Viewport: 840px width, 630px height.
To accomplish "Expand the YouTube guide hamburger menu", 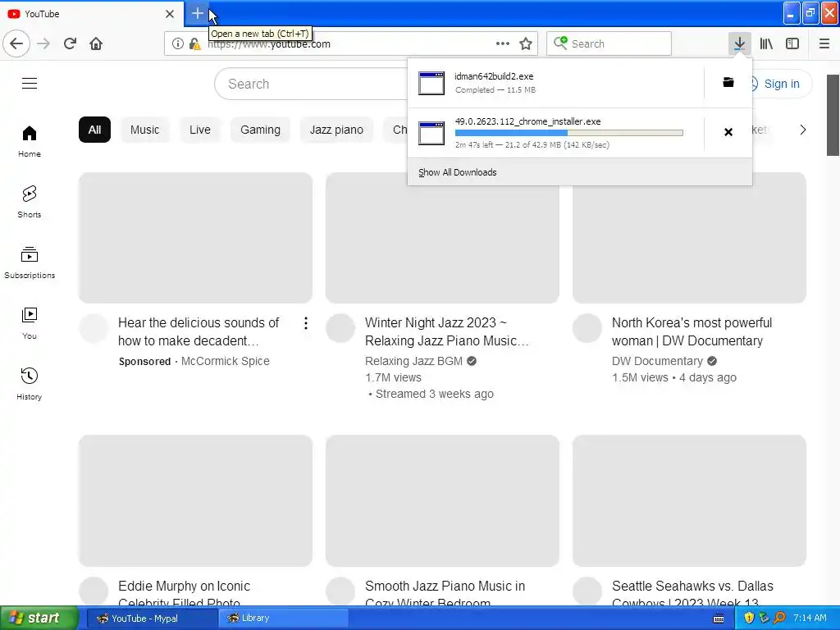I will [30, 84].
